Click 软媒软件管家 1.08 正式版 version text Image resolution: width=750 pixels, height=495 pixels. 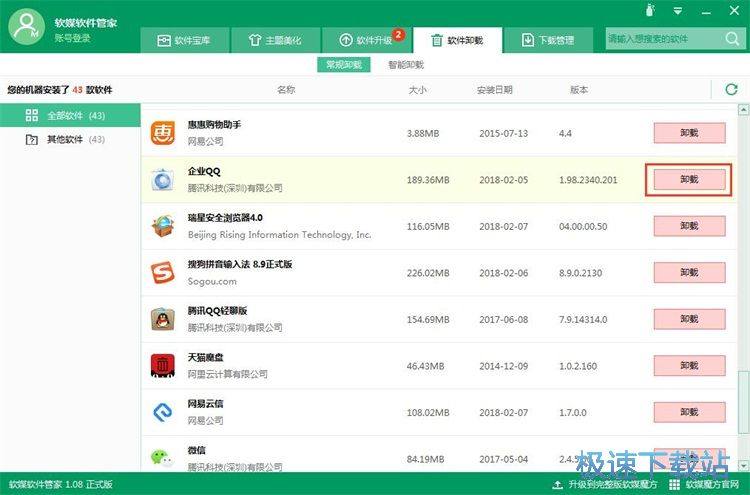coord(60,484)
